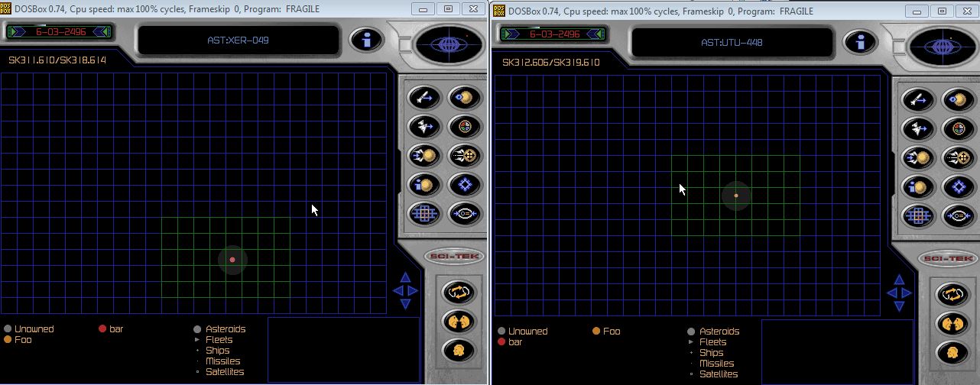Click the single head icon in left window
Screen dimensions: 980x385
pyautogui.click(x=458, y=351)
